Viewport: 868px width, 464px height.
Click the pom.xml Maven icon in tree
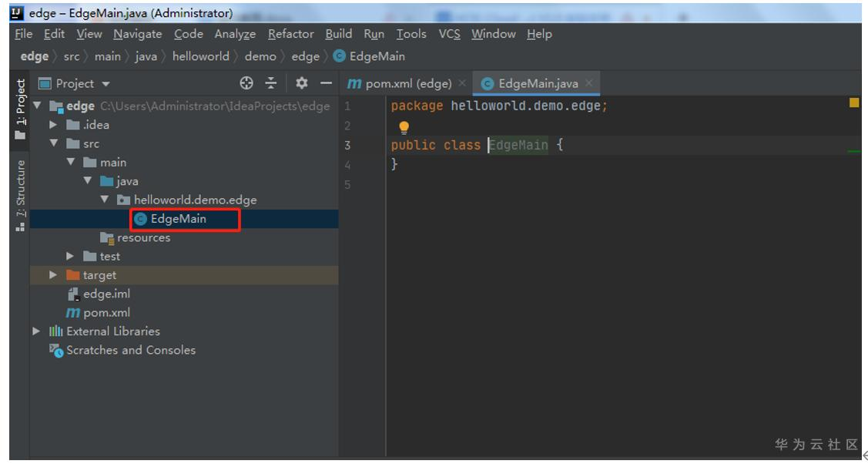click(x=73, y=313)
